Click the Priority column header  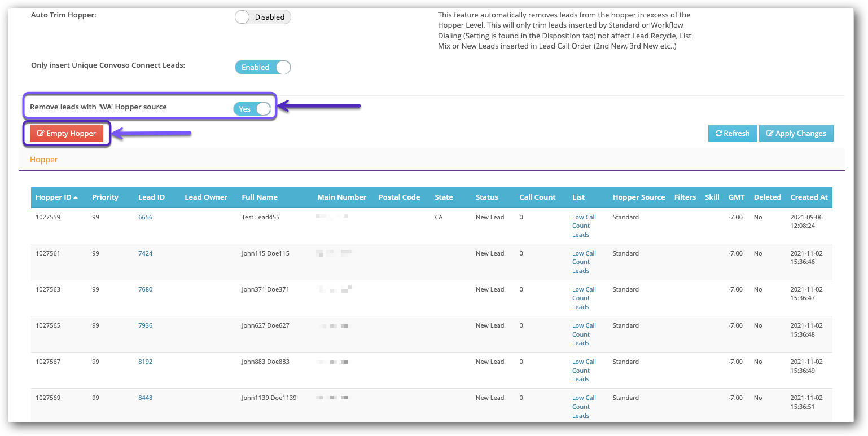click(x=106, y=197)
